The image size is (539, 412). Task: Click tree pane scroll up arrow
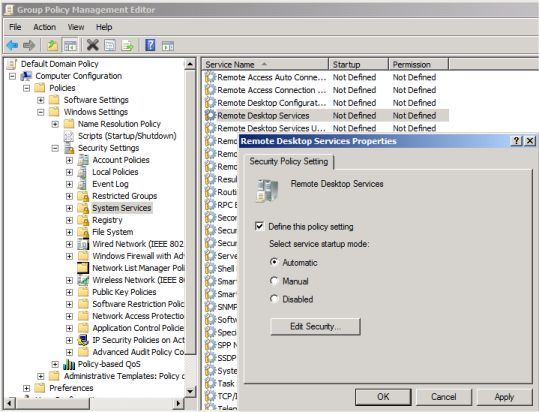[190, 64]
